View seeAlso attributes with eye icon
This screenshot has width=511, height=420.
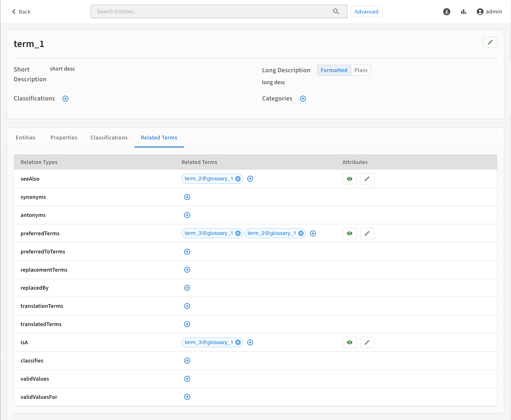coord(349,179)
